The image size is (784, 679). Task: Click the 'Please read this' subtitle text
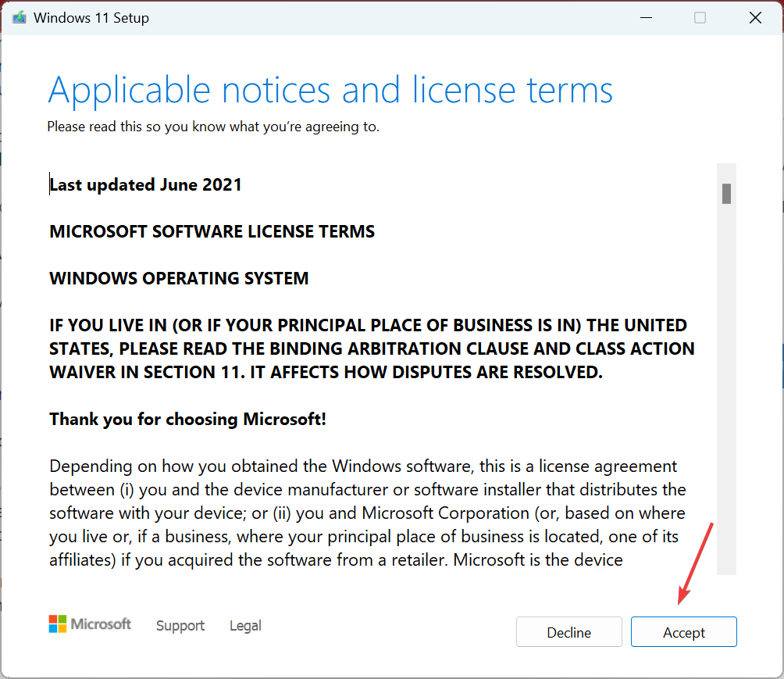pos(213,127)
